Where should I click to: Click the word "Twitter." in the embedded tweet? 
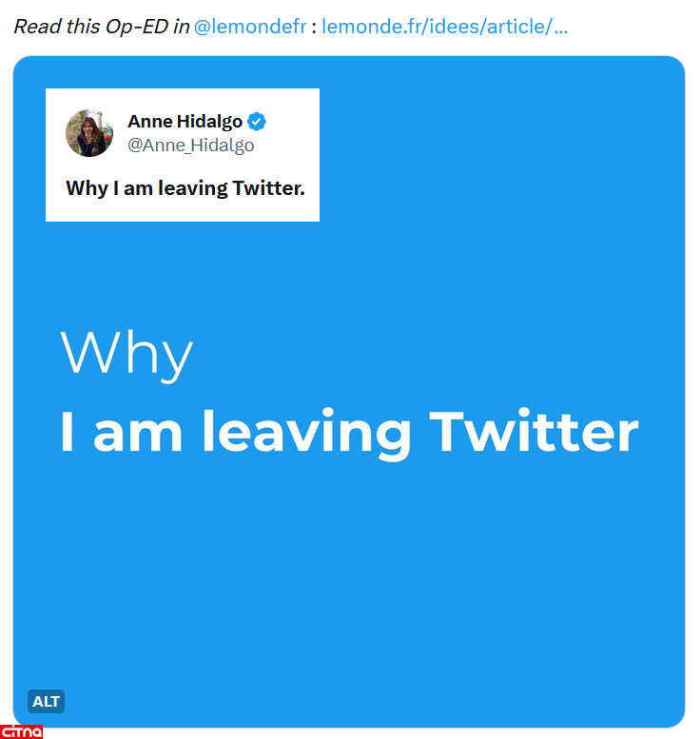pos(269,188)
